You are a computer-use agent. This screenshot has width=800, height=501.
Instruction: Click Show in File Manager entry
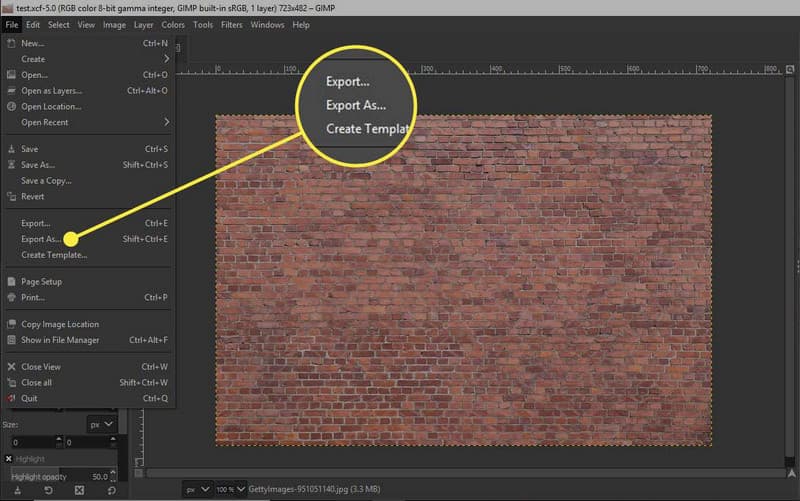[x=88, y=340]
